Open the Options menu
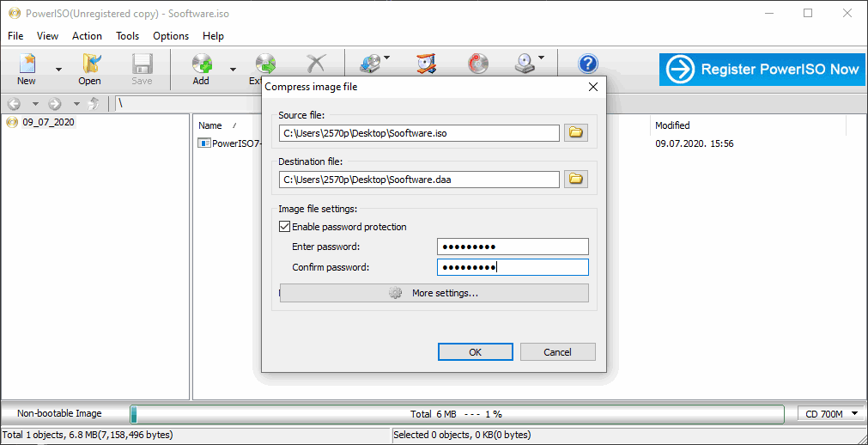The height and width of the screenshot is (445, 868). (171, 36)
